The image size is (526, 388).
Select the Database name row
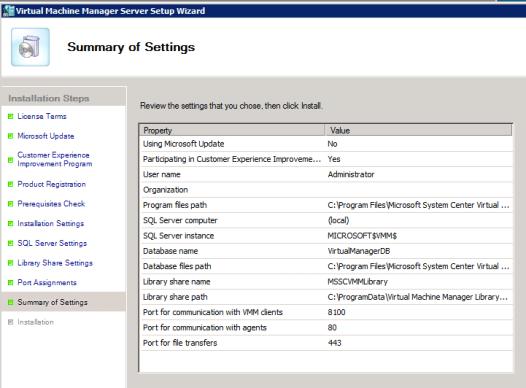point(326,251)
